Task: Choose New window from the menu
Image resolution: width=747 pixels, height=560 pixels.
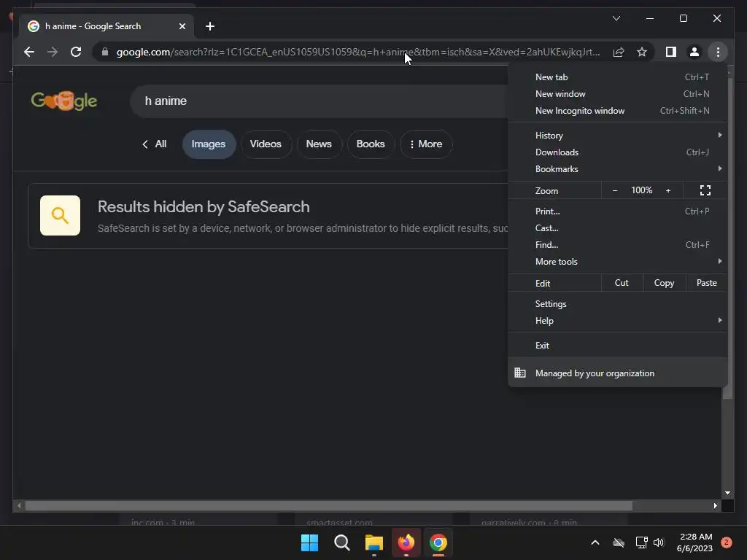Action: [x=617, y=94]
